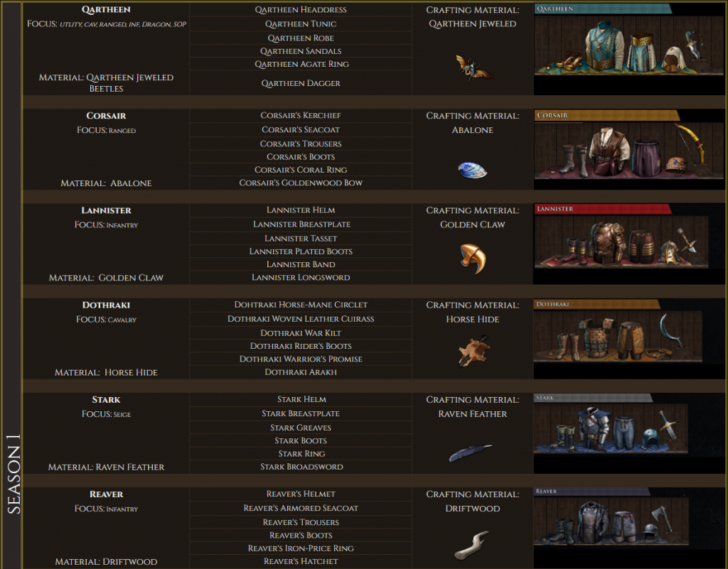This screenshot has width=728, height=569.
Task: Click the Dothraki Arakh item
Action: (x=301, y=372)
